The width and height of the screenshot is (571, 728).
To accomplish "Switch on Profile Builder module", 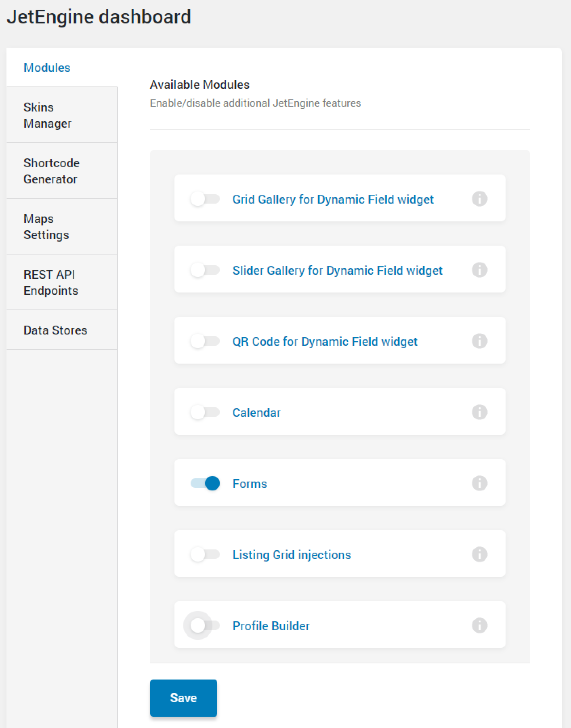I will tap(205, 625).
